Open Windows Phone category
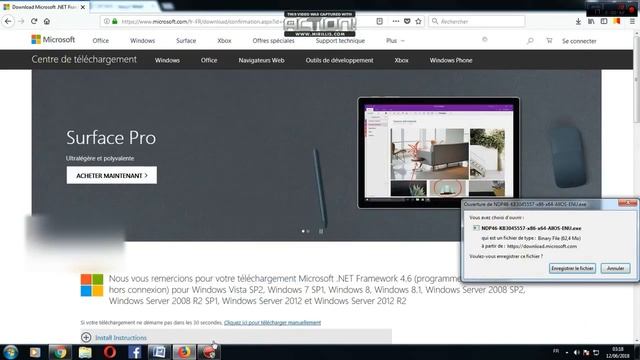 click(x=451, y=60)
